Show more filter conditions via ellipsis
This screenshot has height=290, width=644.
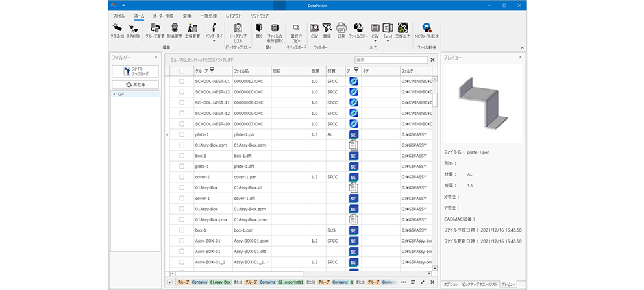(x=403, y=282)
